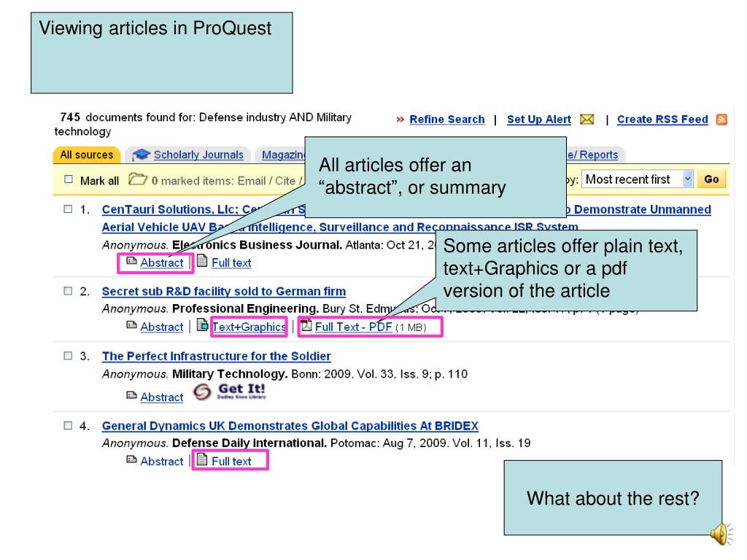Click abstract icon for result 4
The image size is (747, 560).
131,459
